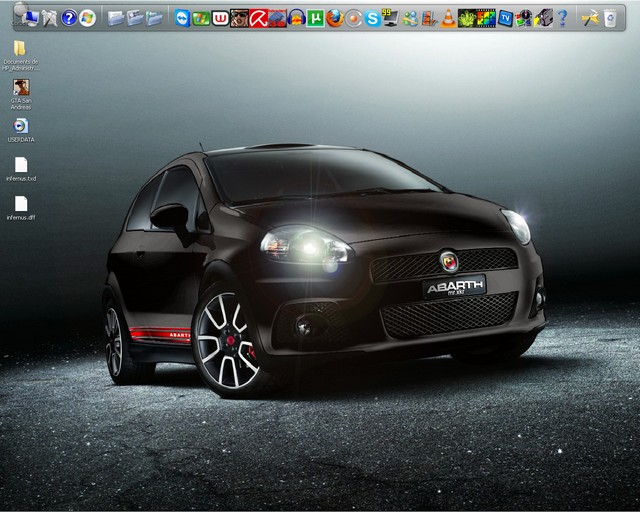Select Documents de HP_Administr folder on desktop
This screenshot has width=640, height=512.
(x=20, y=56)
